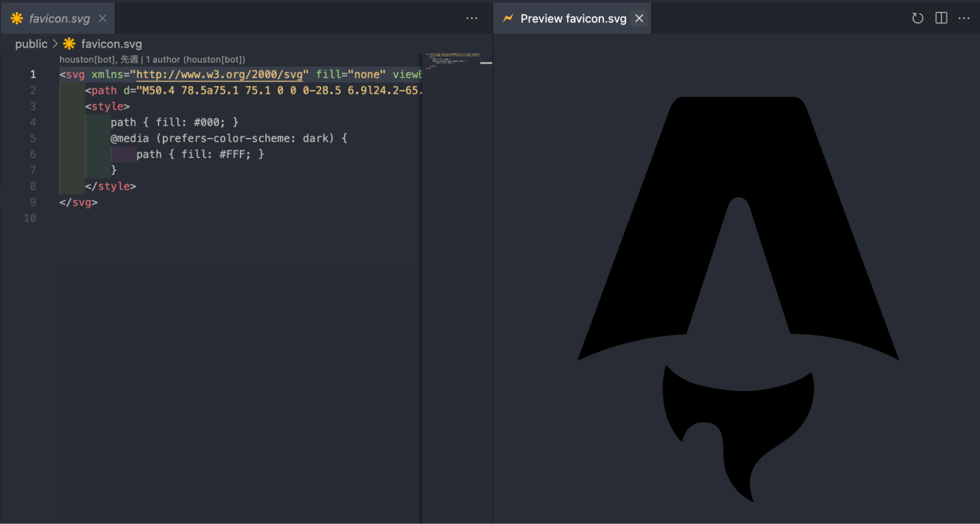
Task: Close the Preview favicon.svg tab
Action: click(639, 18)
